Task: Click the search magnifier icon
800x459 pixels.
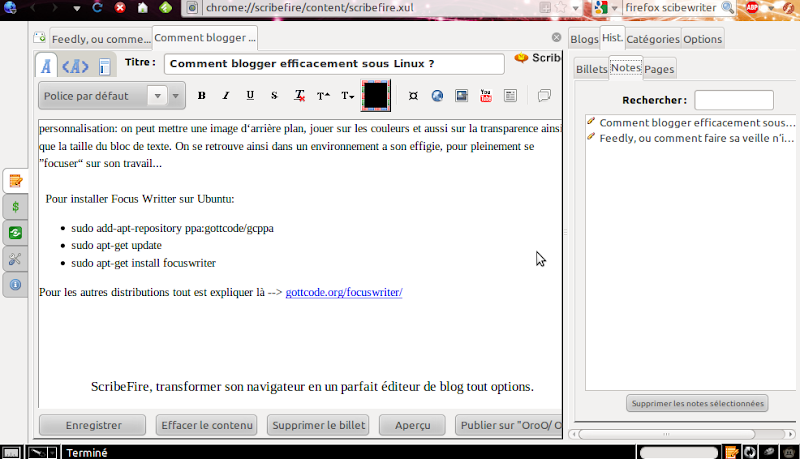Action: [x=727, y=8]
